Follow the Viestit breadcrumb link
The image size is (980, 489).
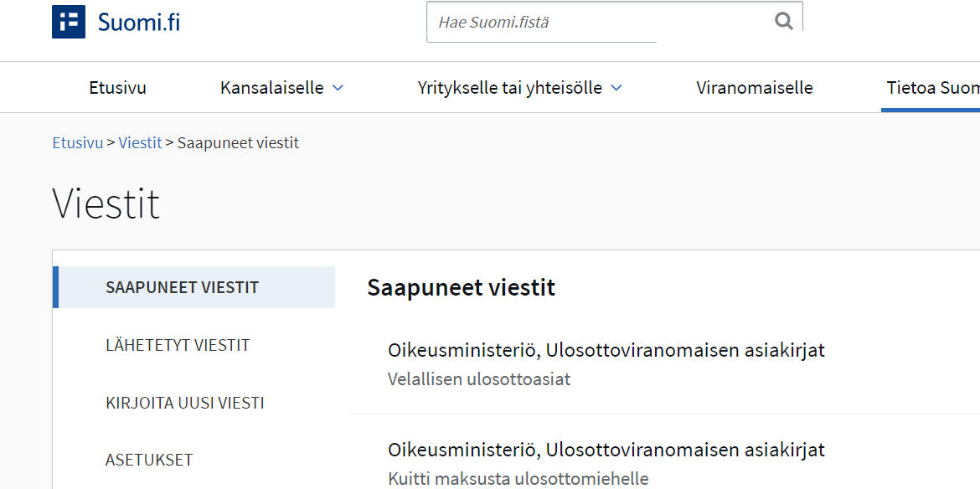(140, 143)
